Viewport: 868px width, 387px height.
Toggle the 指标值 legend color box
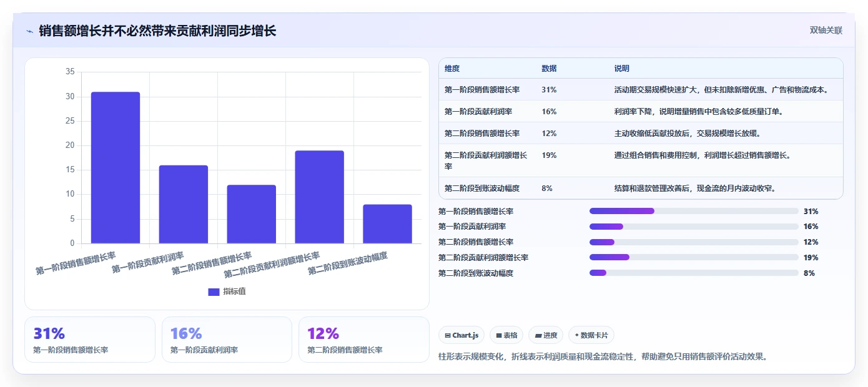214,291
